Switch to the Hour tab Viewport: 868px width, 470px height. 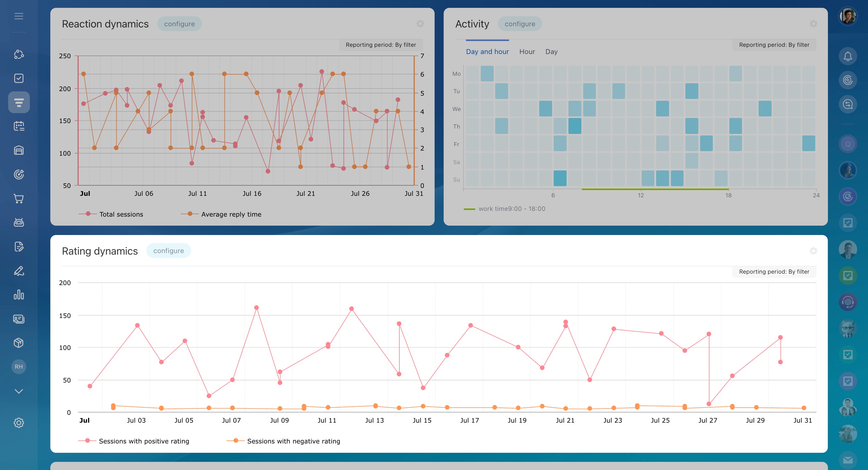527,52
